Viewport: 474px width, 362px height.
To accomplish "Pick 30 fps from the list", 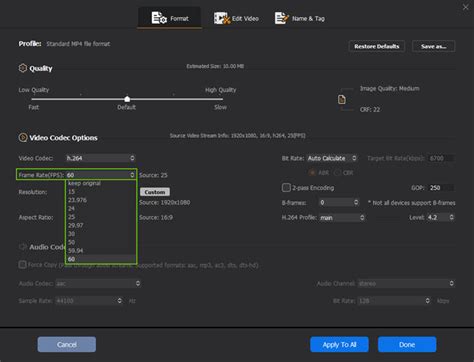I will (100, 234).
